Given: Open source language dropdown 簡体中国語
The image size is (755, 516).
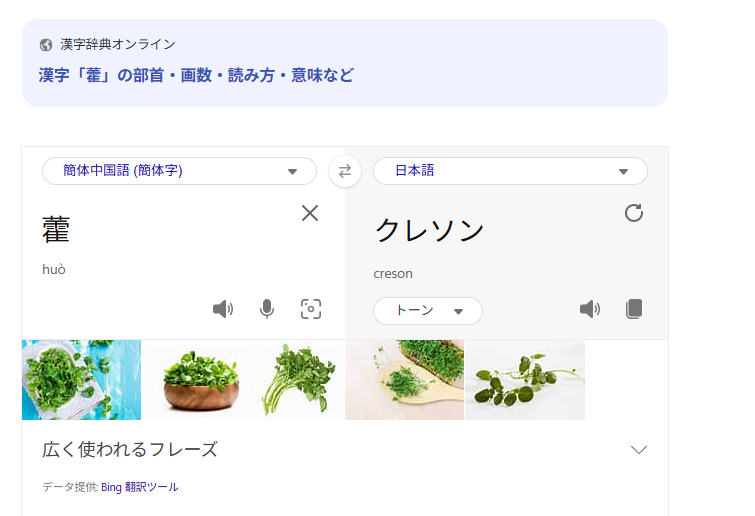Looking at the screenshot, I should [179, 171].
